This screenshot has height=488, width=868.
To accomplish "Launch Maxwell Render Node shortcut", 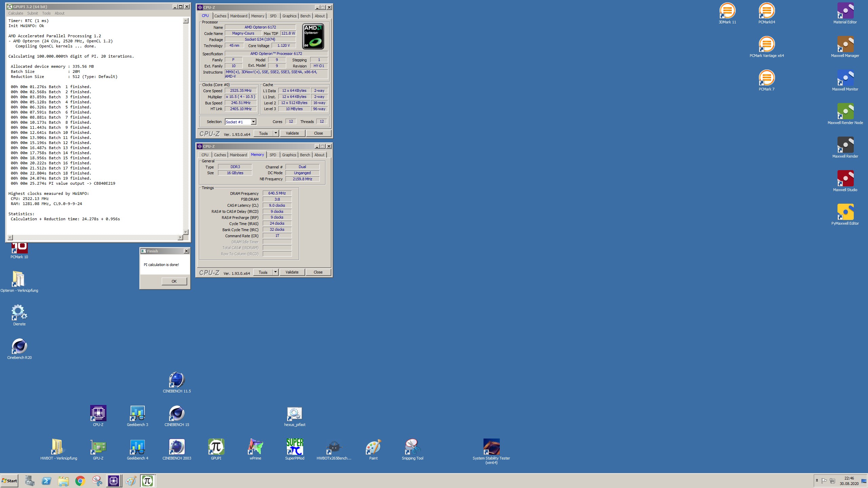I will (845, 114).
